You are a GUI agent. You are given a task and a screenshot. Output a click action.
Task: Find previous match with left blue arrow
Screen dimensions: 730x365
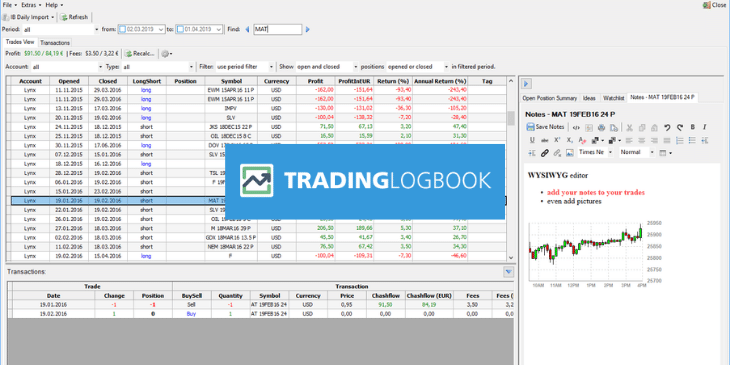pos(247,29)
